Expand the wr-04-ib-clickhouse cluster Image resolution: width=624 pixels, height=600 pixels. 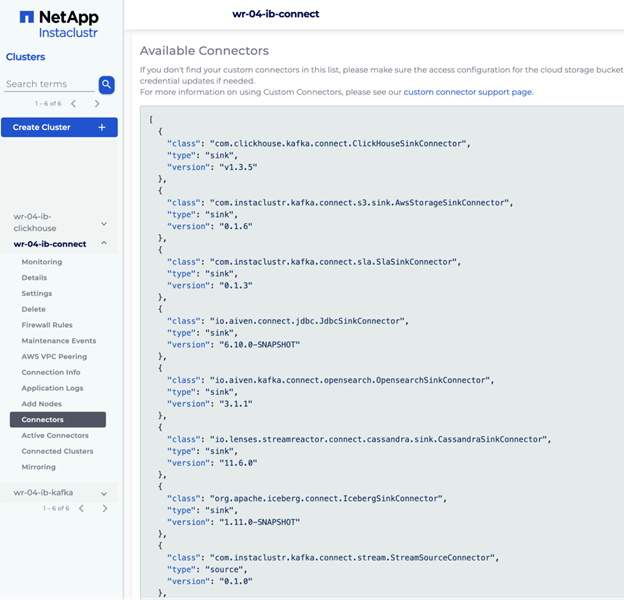[x=104, y=224]
